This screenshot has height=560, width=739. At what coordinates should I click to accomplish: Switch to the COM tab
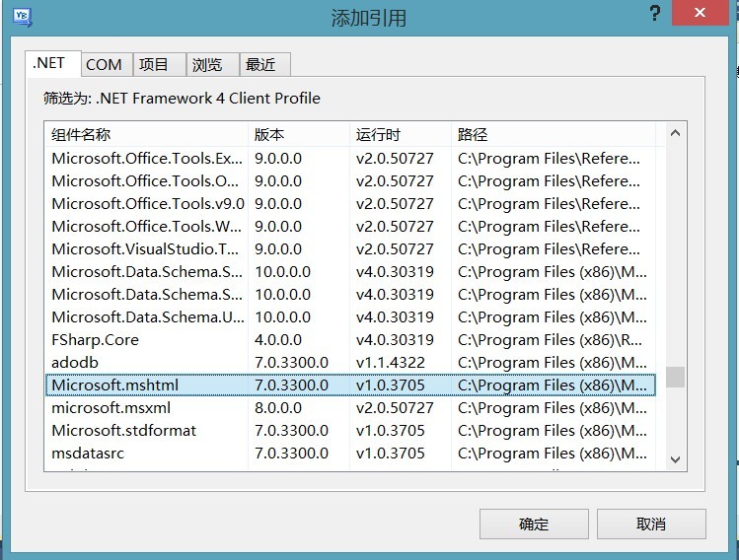[107, 64]
